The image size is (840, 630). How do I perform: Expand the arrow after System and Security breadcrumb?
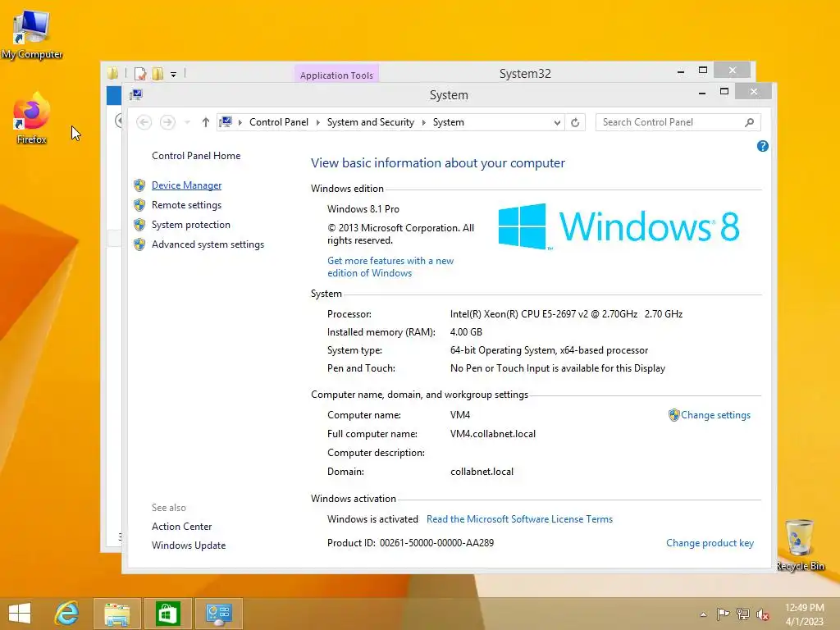423,123
